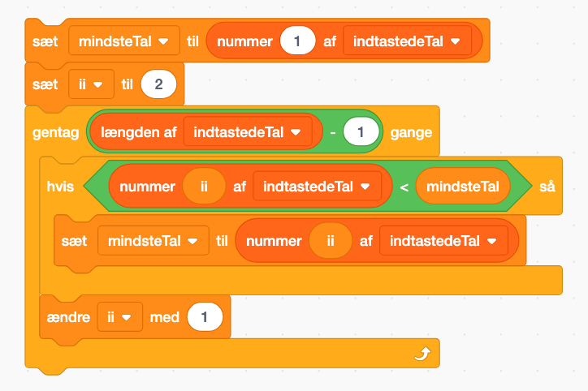Open the mindsteTal dropdown in the top sæt block
The image size is (588, 391).
coord(163,41)
